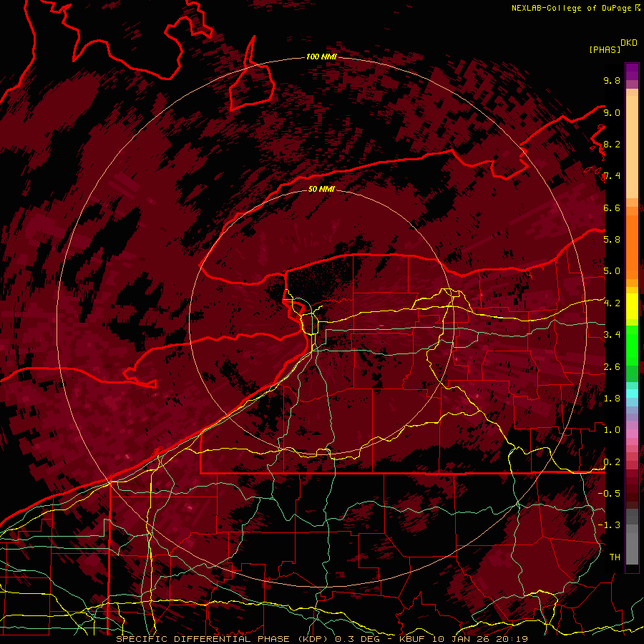The width and height of the screenshot is (644, 644).
Task: Click SPECIFIC DIFFERENTIAL PHASE (KDP) caption text
Action: point(223,639)
